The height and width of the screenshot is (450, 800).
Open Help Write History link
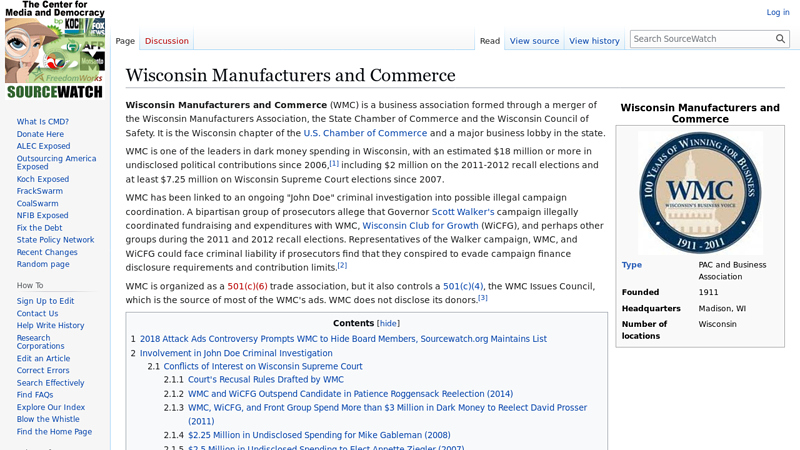(x=51, y=326)
